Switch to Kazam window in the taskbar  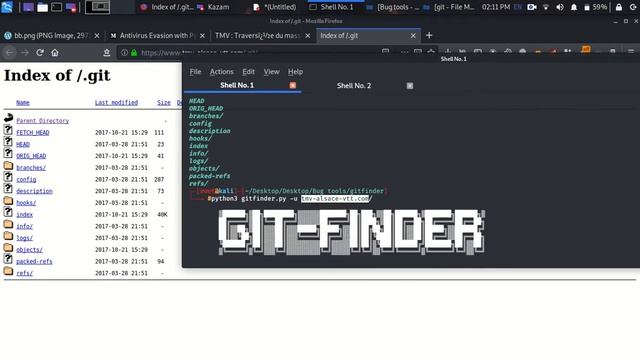pyautogui.click(x=213, y=7)
